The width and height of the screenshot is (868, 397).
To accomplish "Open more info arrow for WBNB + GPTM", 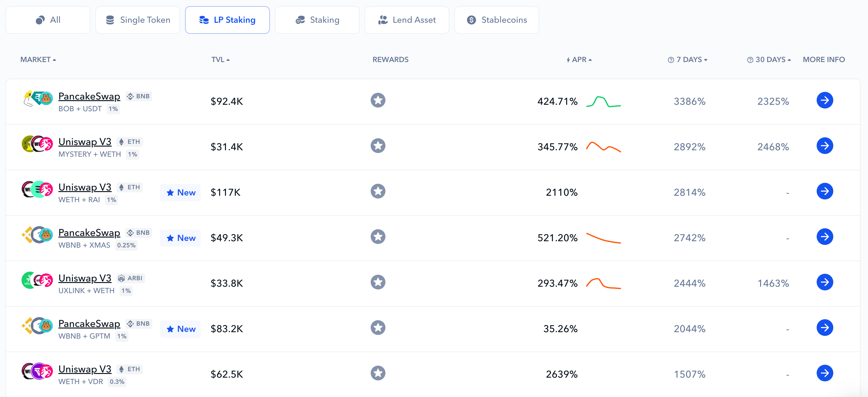I will (x=825, y=328).
